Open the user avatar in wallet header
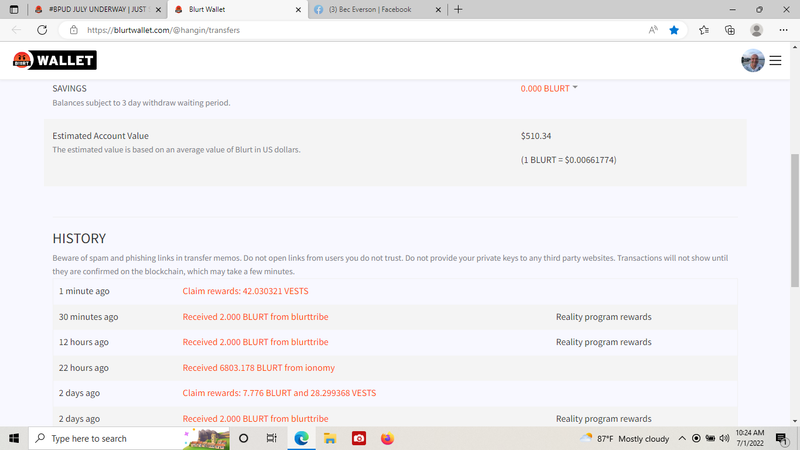 753,61
